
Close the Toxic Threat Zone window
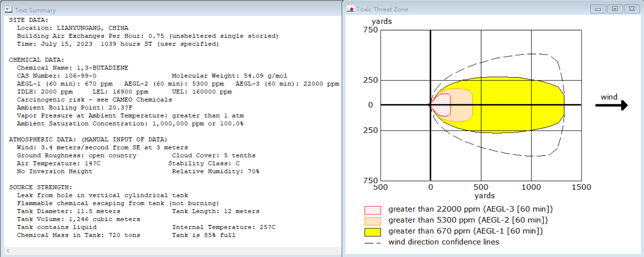(x=632, y=9)
